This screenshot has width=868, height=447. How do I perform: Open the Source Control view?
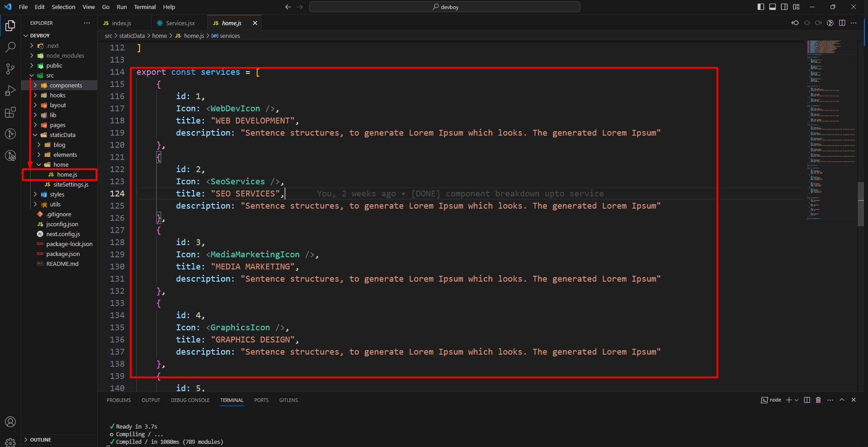[x=10, y=69]
